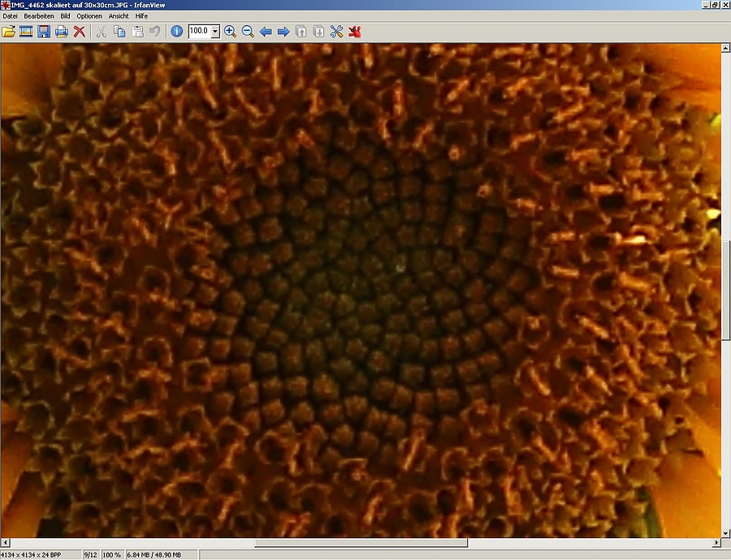Launch the slideshow toolbar icon

point(26,32)
